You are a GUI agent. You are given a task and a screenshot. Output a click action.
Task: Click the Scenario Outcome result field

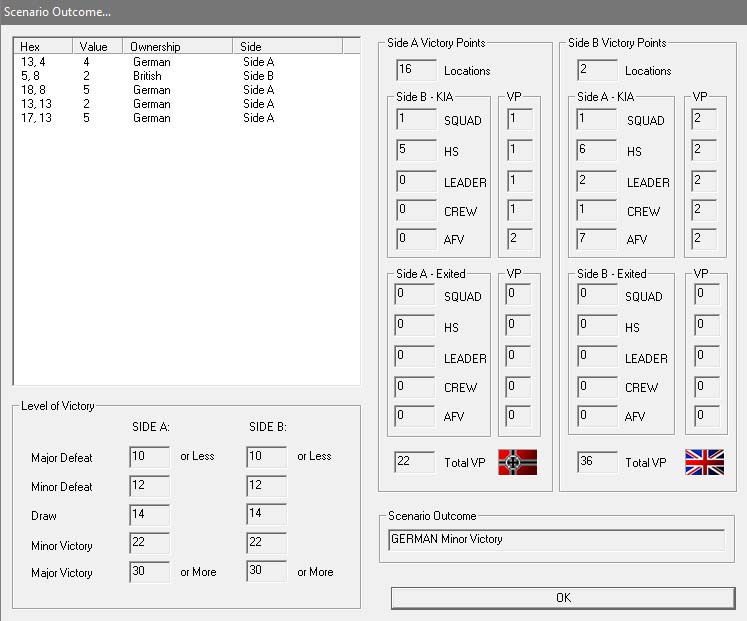pos(556,540)
